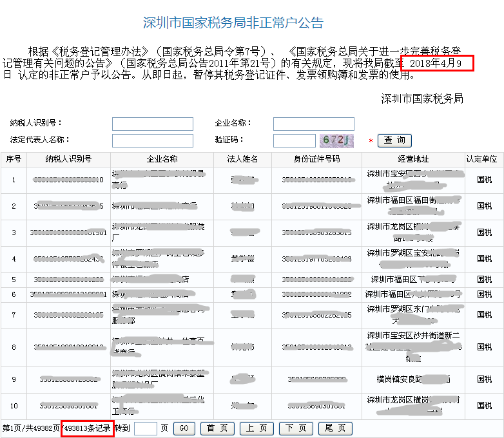Screen dimensions: 504x438
Task: Click the row number 3 cell
Action: tap(14, 233)
